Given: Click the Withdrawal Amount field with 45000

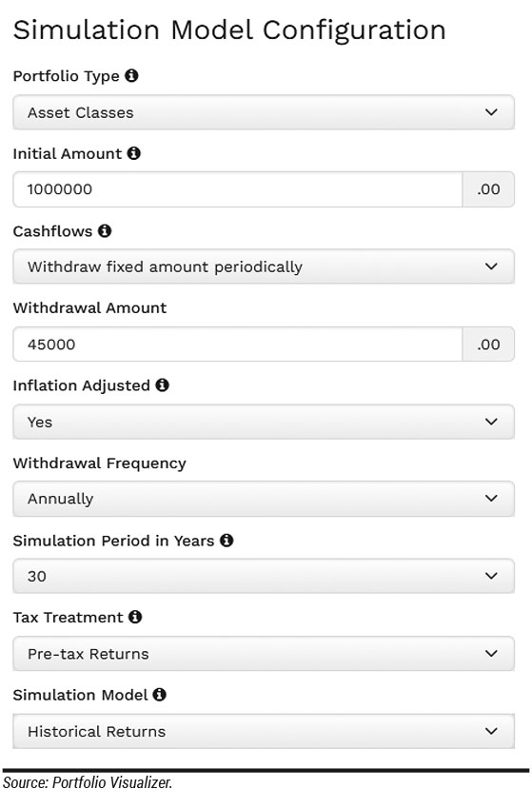Looking at the screenshot, I should point(237,345).
